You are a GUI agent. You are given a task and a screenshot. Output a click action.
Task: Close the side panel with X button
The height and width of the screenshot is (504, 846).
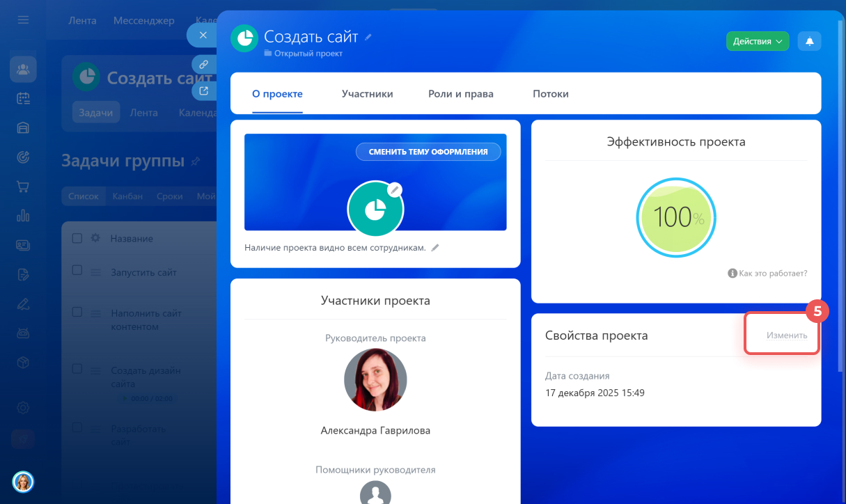(x=203, y=35)
